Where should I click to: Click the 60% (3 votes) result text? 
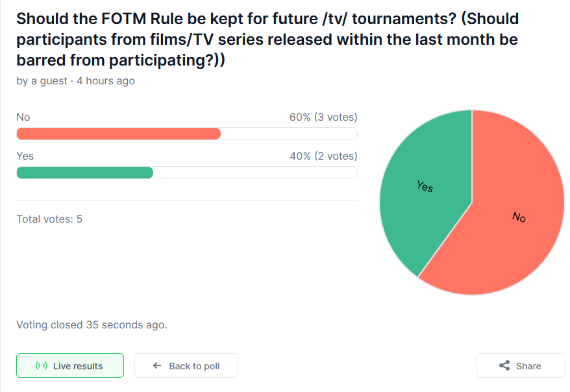(x=323, y=117)
